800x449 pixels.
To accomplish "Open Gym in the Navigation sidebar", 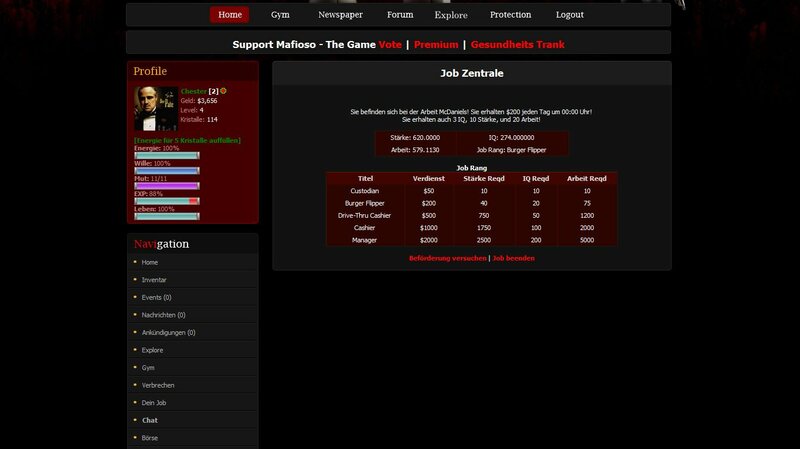I will 148,368.
